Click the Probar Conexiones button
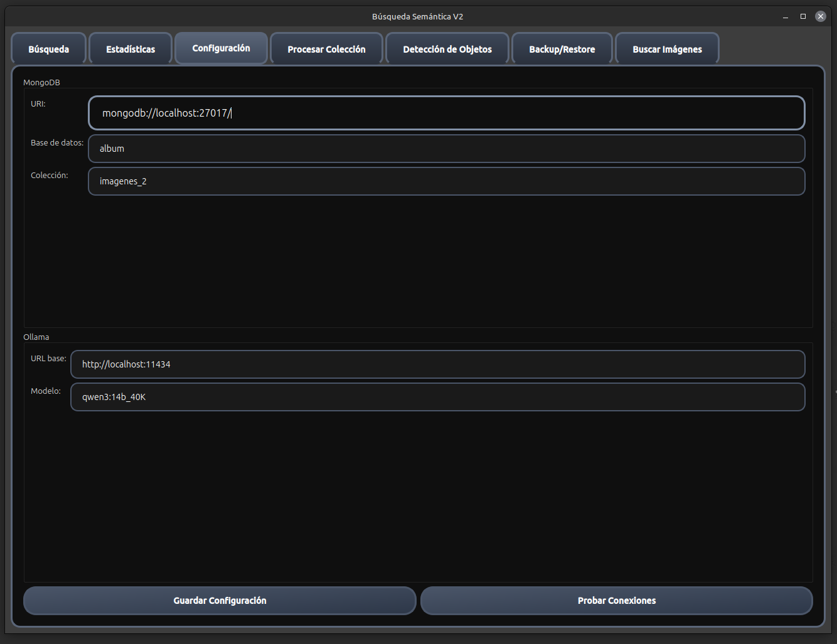This screenshot has height=644, width=837. pyautogui.click(x=616, y=601)
